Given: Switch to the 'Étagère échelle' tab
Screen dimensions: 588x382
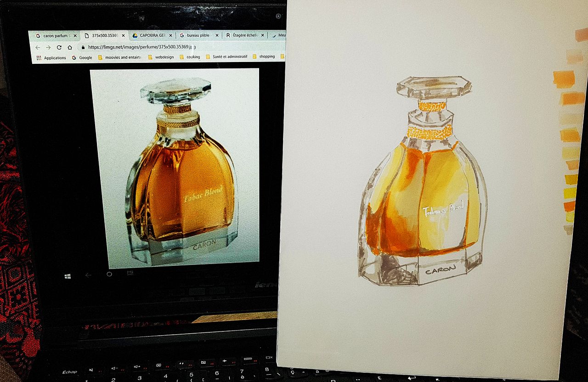Looking at the screenshot, I should (244, 35).
